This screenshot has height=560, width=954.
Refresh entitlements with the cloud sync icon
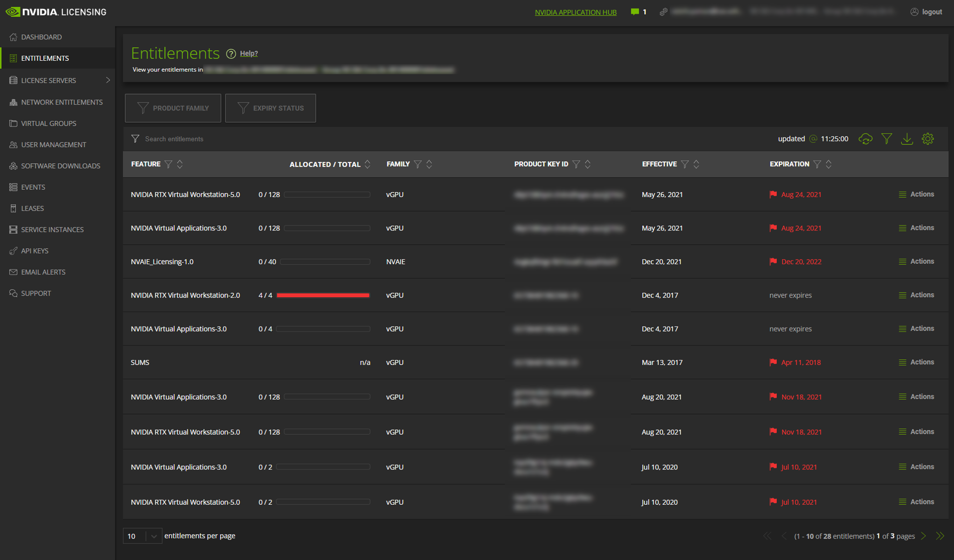pos(865,139)
